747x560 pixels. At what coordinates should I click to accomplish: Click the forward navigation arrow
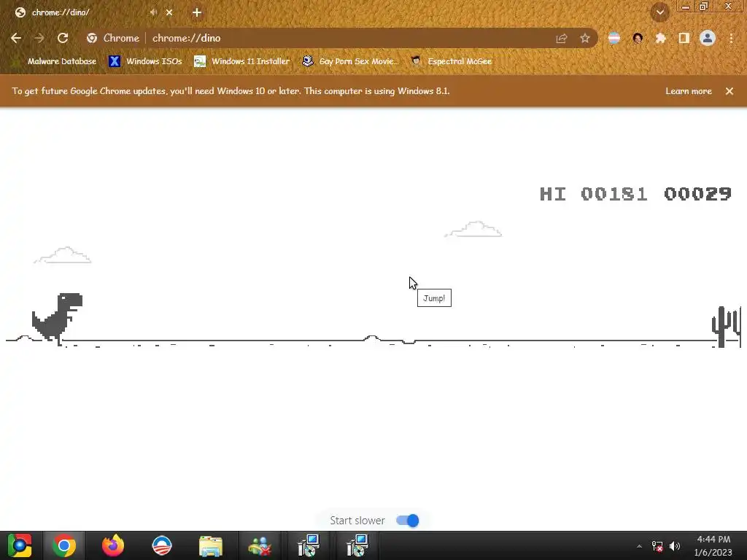pyautogui.click(x=39, y=38)
